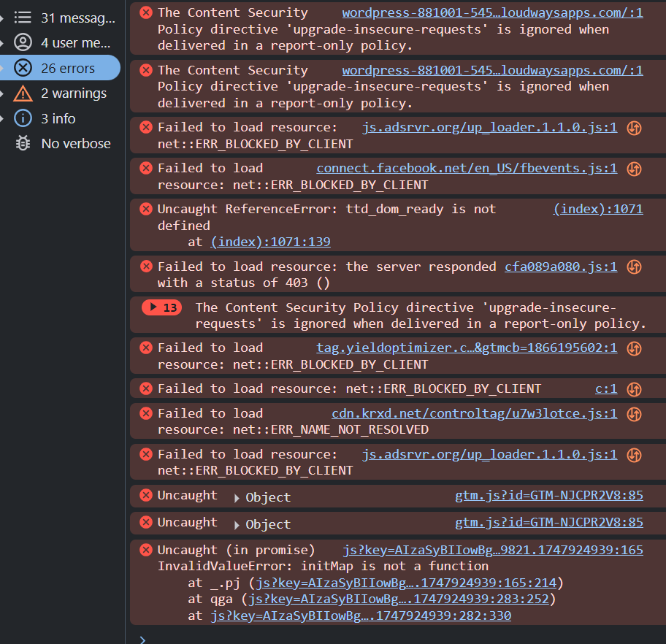666x644 pixels.
Task: Click network request icon for cfa089a080.js error
Action: click(x=634, y=267)
